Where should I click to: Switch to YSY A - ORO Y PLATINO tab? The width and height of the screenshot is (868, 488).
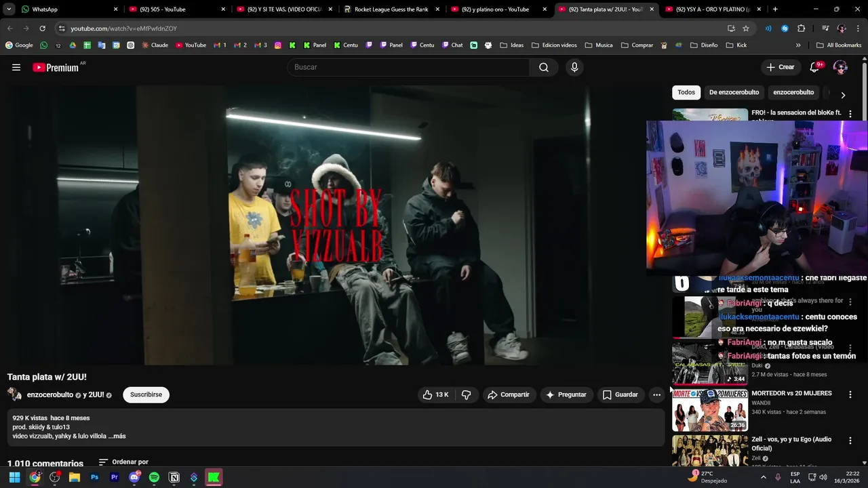tap(713, 9)
